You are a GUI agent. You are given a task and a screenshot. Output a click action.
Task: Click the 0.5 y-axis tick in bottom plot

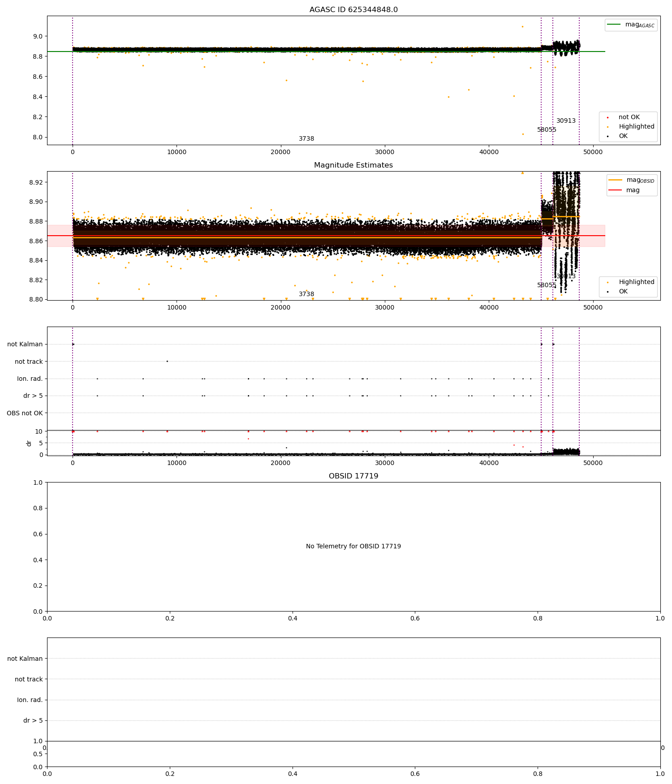tap(38, 754)
